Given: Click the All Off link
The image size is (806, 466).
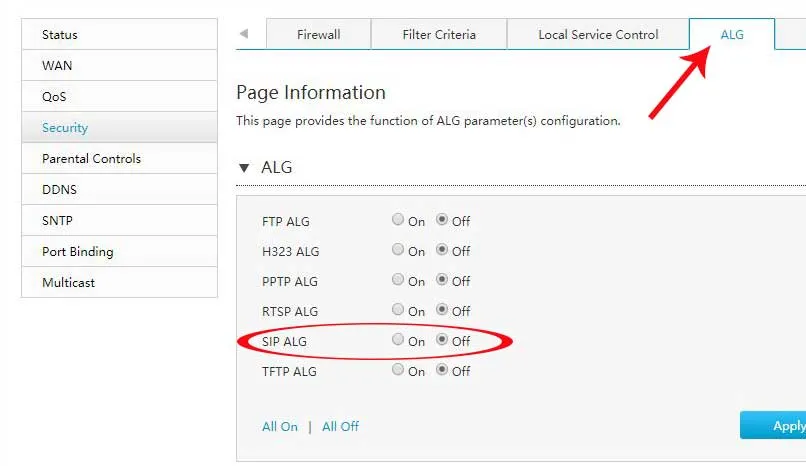Looking at the screenshot, I should pyautogui.click(x=340, y=426).
